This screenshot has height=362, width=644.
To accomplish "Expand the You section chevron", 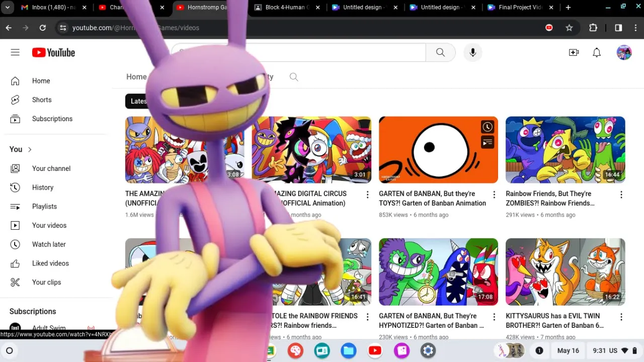I will click(x=30, y=149).
